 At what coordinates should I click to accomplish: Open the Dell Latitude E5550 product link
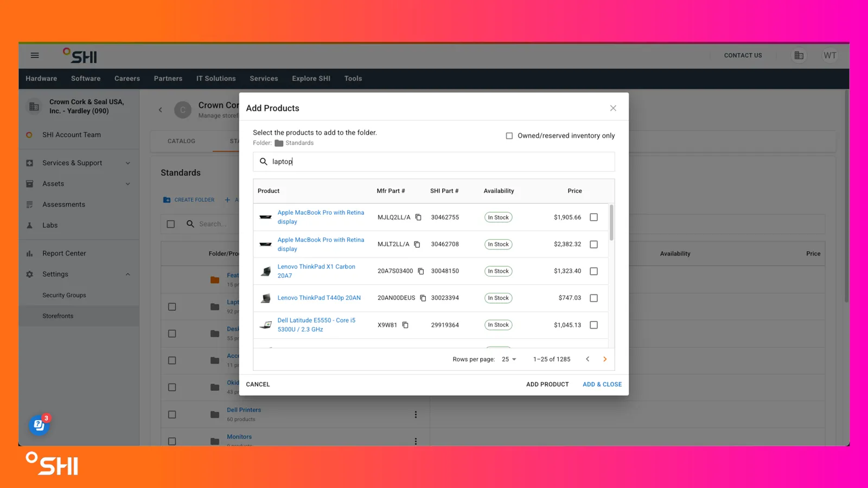coord(316,325)
